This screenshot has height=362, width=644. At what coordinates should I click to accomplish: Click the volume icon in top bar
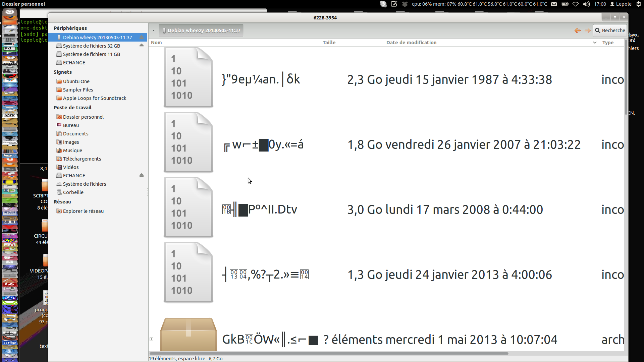[586, 4]
